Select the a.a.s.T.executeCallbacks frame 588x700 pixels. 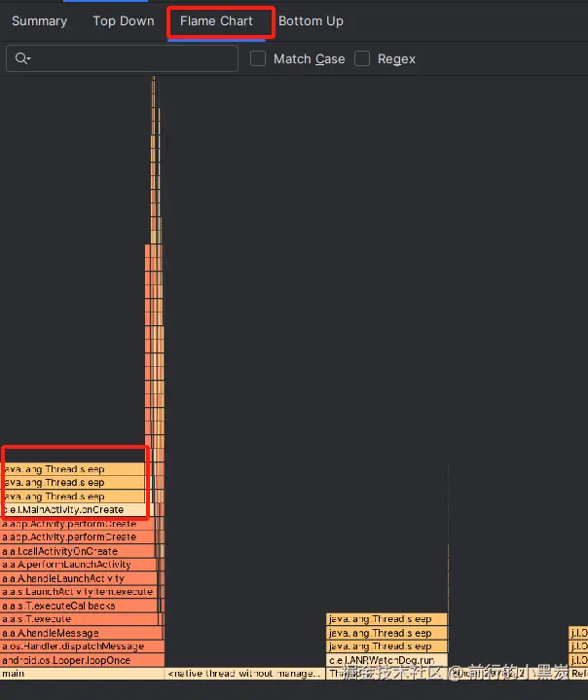(79, 606)
